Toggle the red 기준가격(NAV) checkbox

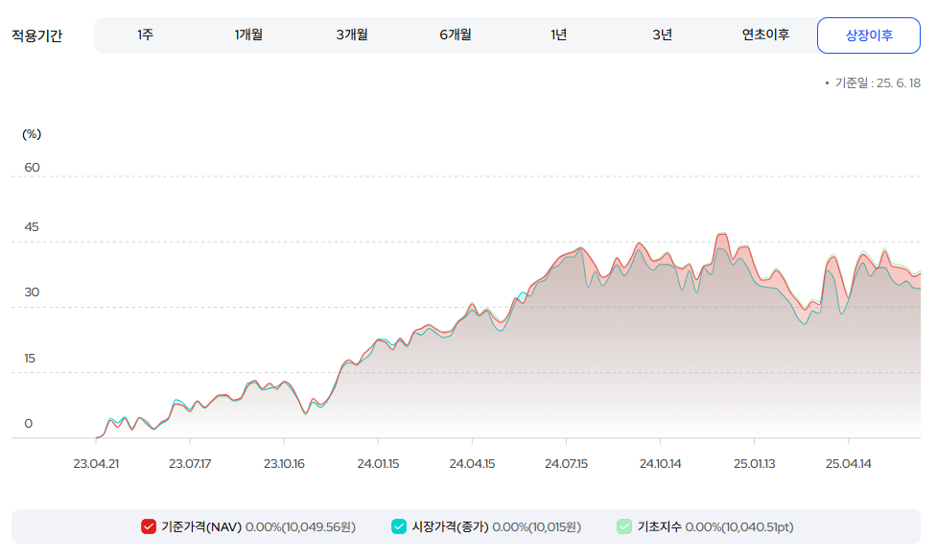tap(149, 526)
